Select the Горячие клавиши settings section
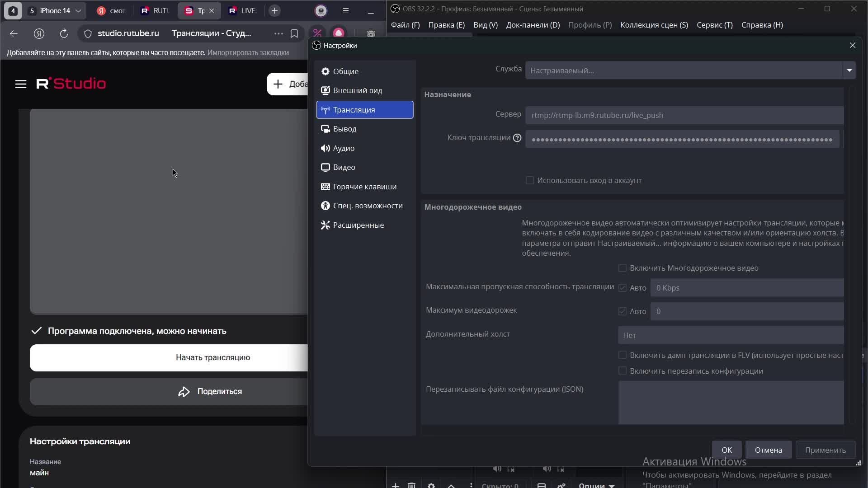The height and width of the screenshot is (488, 868). tap(365, 187)
